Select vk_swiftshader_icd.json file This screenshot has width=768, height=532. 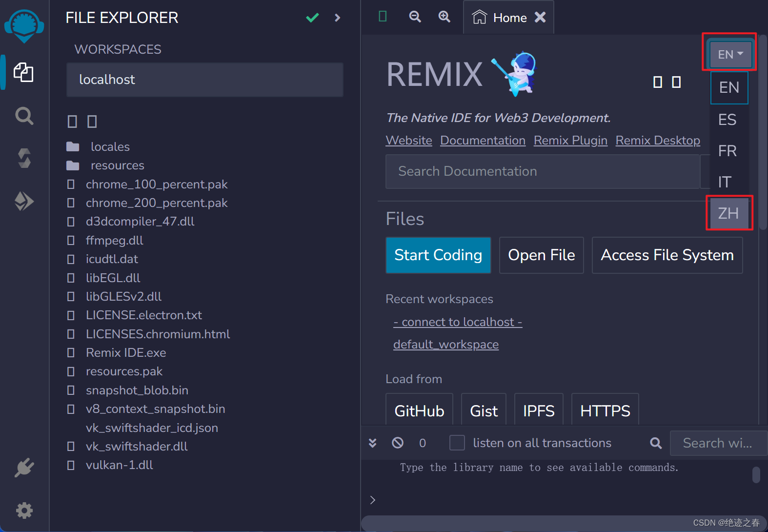point(152,428)
